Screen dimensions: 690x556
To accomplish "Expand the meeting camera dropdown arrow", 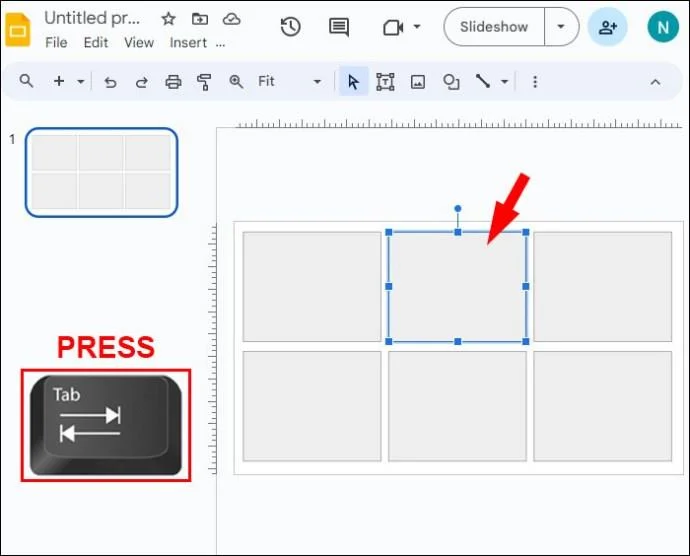I will (416, 27).
